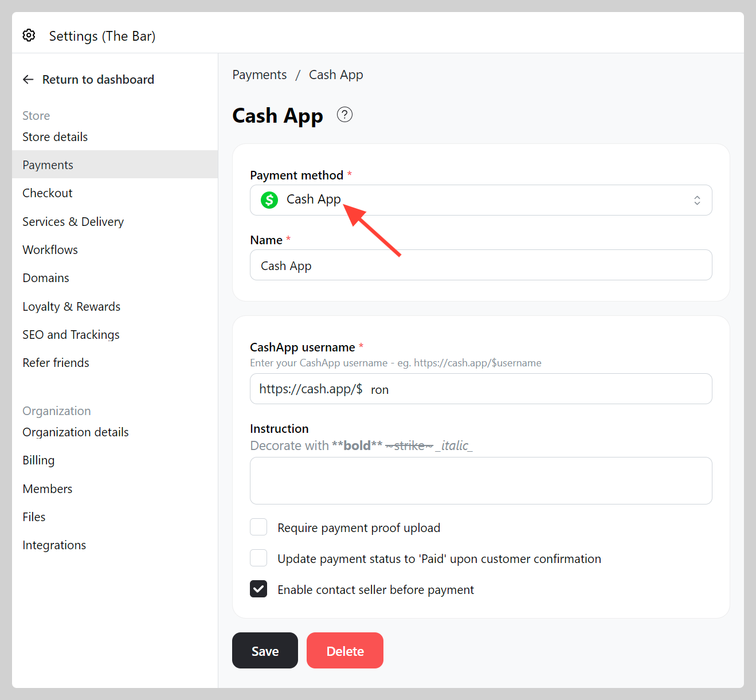Open Refer friends page

click(56, 363)
